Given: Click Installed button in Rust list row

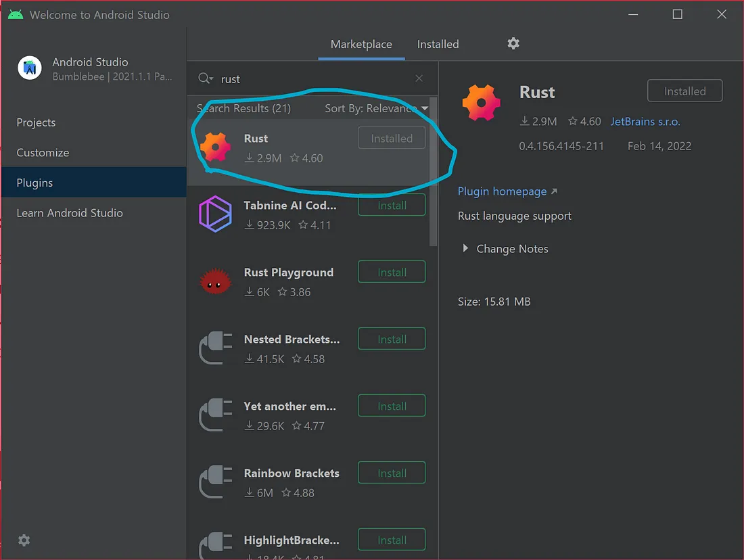Looking at the screenshot, I should (392, 138).
